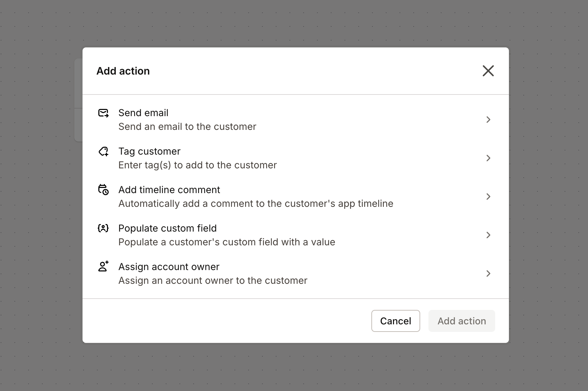Expand the Tag customer action chevron

click(x=488, y=158)
